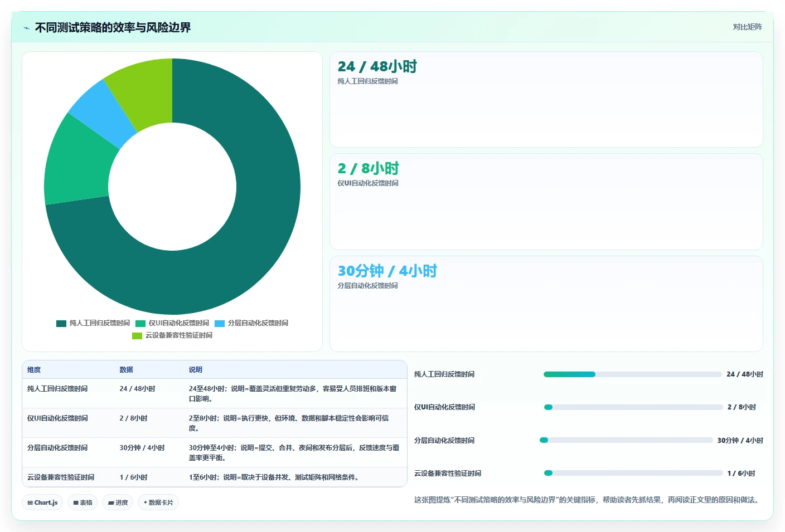The width and height of the screenshot is (785, 532).
Task: Open the 24 / 48小时 metric card
Action: 546,99
